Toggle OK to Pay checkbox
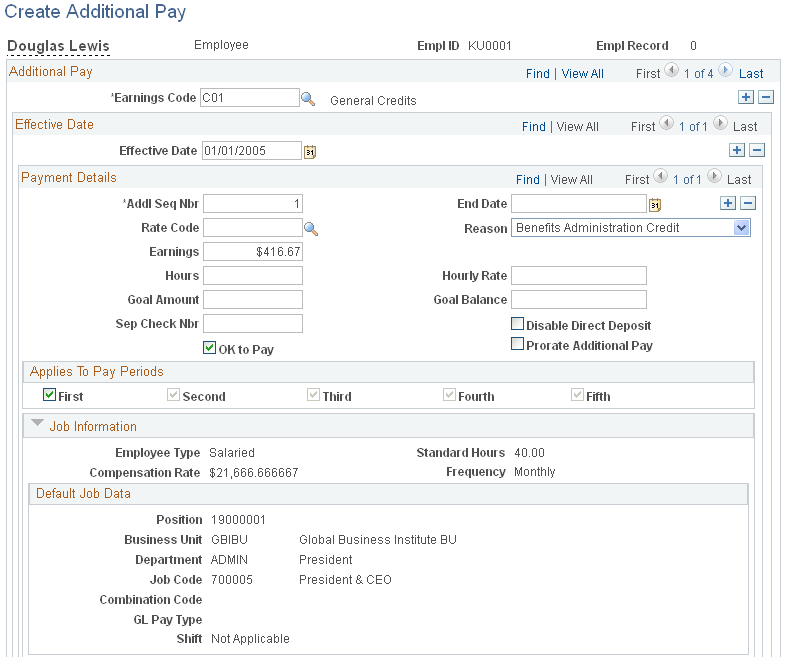This screenshot has width=786, height=657. (x=210, y=347)
